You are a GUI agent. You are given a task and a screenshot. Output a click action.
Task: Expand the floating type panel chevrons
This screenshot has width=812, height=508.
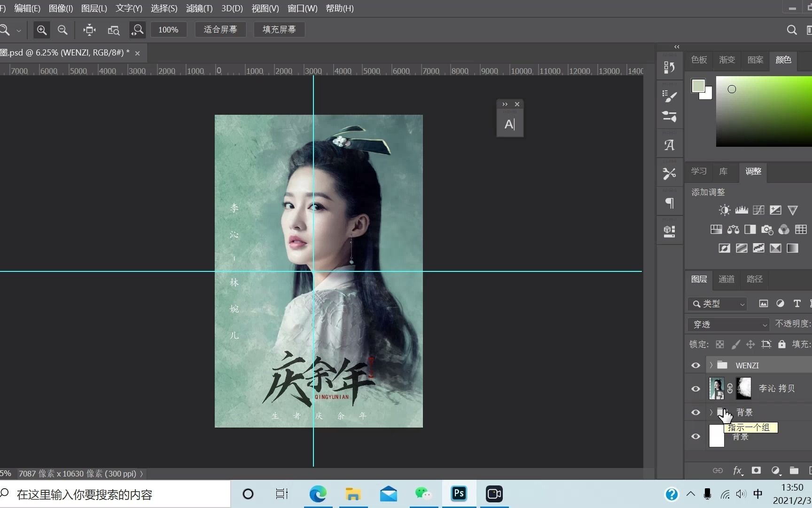(505, 104)
